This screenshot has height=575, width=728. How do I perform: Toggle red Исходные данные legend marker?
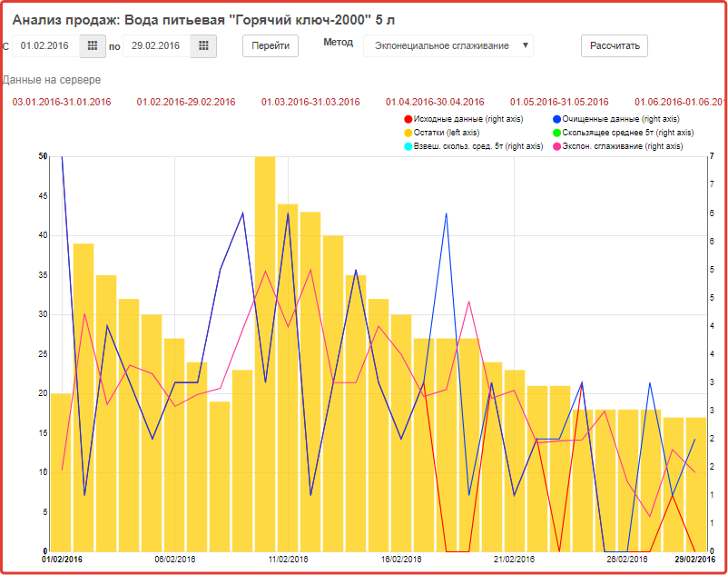point(408,119)
